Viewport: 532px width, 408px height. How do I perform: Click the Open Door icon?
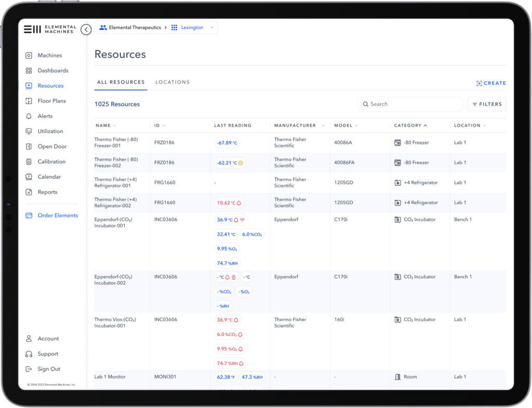click(x=29, y=146)
